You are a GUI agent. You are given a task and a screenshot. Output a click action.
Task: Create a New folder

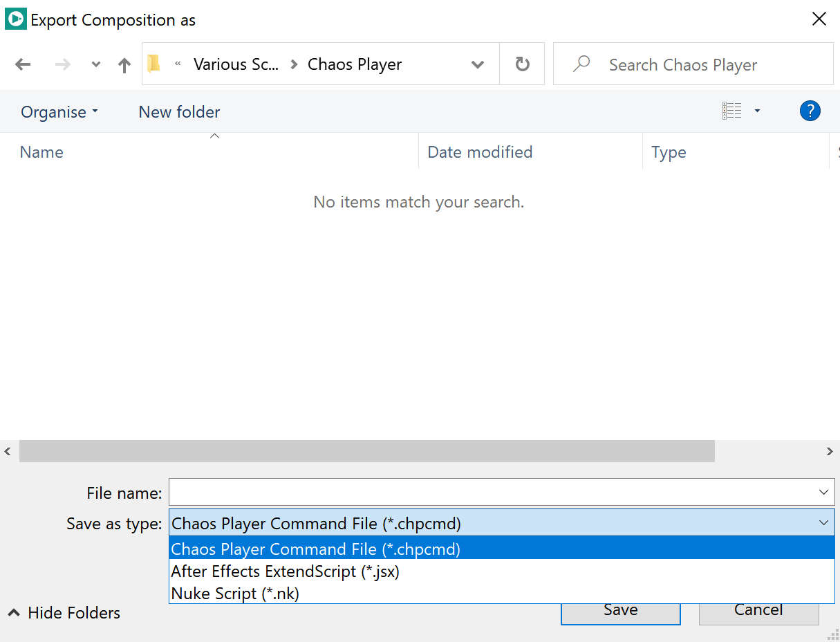pyautogui.click(x=179, y=112)
